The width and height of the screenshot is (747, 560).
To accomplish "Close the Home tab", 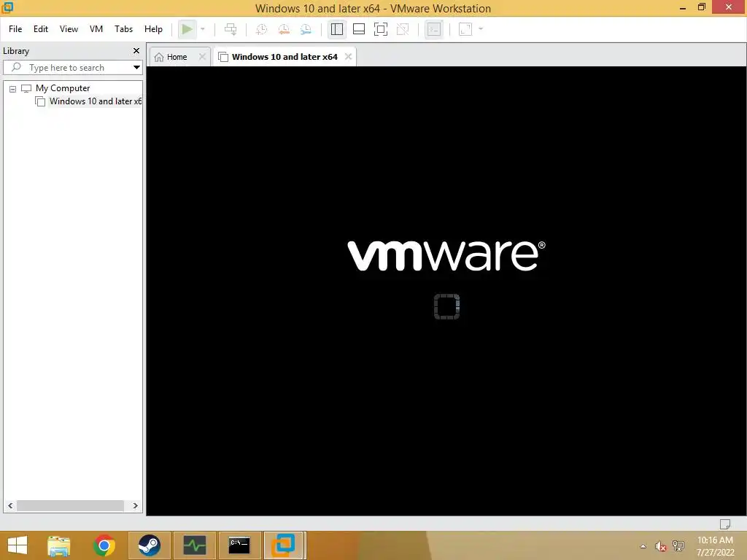I will click(203, 57).
